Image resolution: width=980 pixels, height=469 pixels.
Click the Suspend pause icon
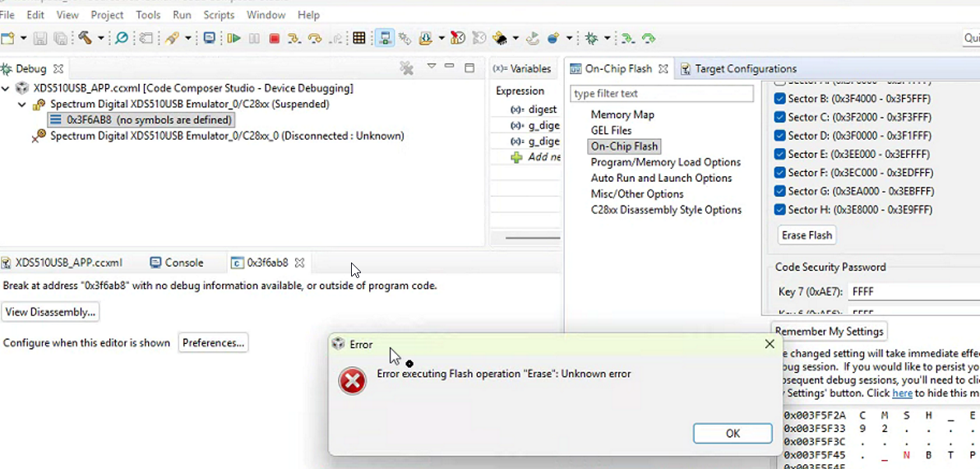[x=254, y=39]
